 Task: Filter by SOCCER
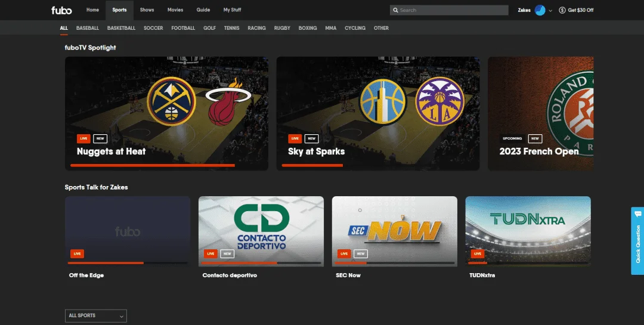coord(153,28)
